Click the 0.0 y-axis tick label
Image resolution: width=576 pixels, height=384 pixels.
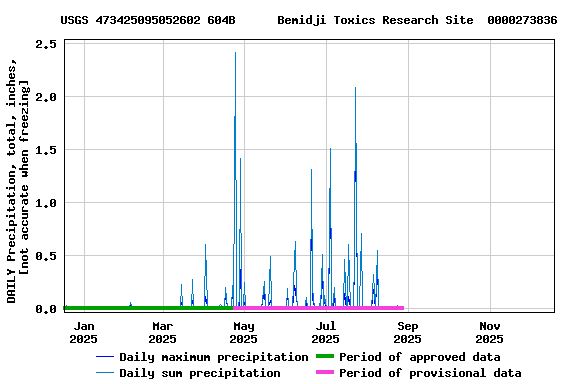pos(46,309)
